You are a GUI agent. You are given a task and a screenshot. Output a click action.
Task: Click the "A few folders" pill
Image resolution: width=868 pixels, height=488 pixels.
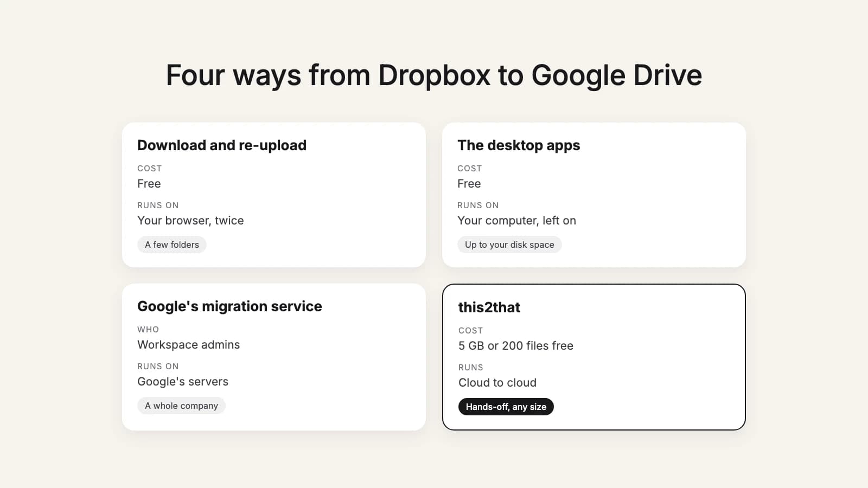pos(172,245)
